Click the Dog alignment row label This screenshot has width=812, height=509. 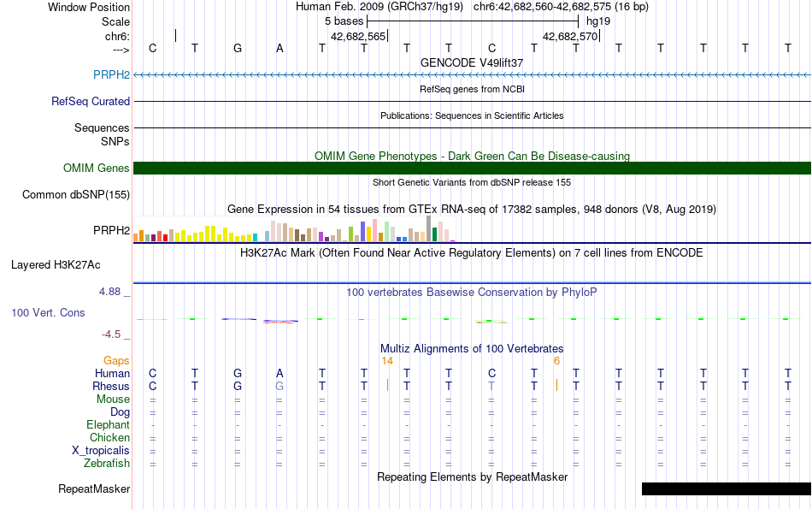[120, 412]
